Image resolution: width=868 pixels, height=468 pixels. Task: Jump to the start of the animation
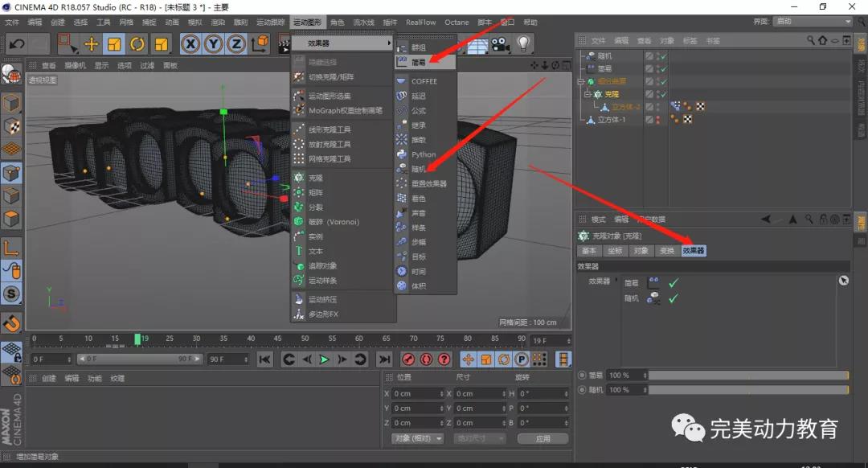click(264, 359)
